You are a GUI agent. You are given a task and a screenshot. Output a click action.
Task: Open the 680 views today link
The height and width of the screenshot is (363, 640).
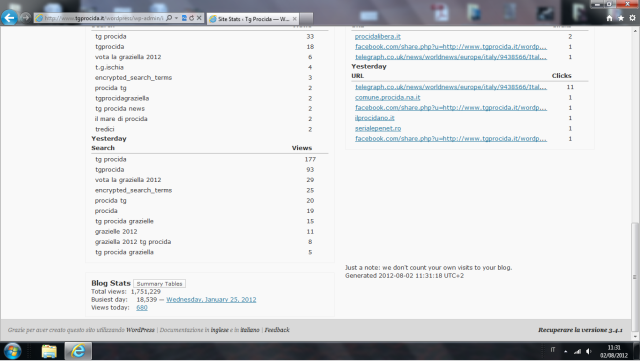coord(142,307)
